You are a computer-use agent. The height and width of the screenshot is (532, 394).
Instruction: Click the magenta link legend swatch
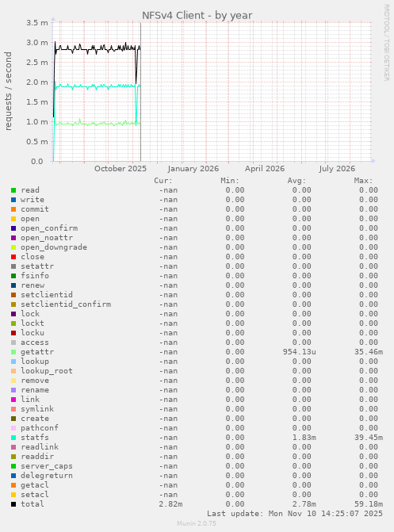point(13,400)
